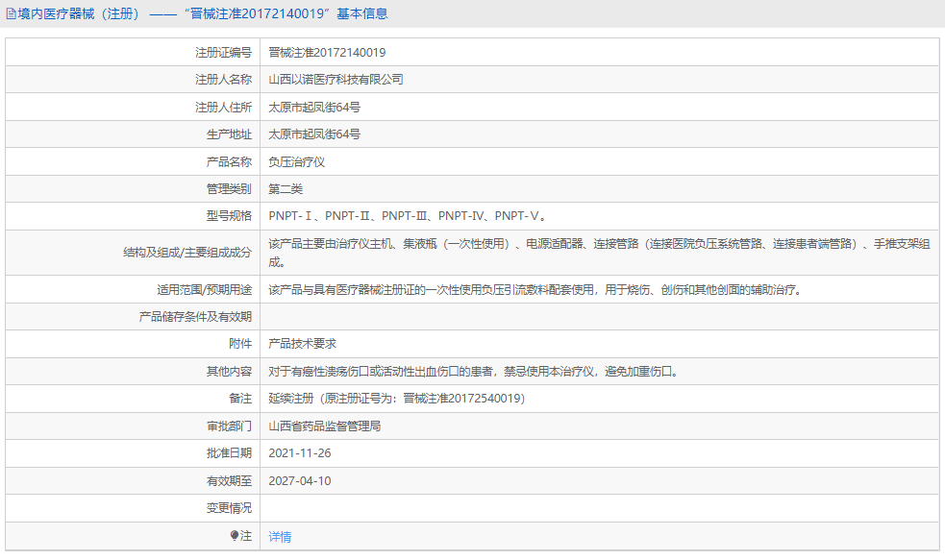Select remark 延续注册 with original number 20172540019
The image size is (945, 560).
(397, 399)
